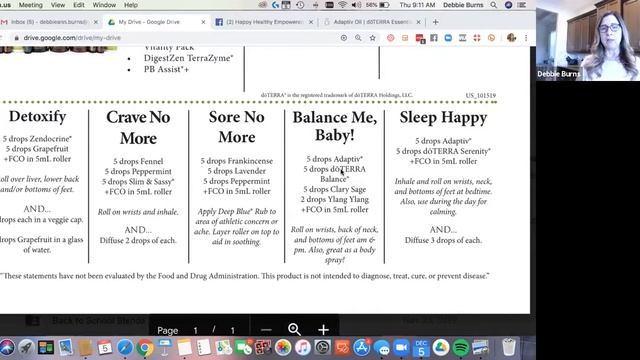Click the Detoxify heading

coord(38,116)
